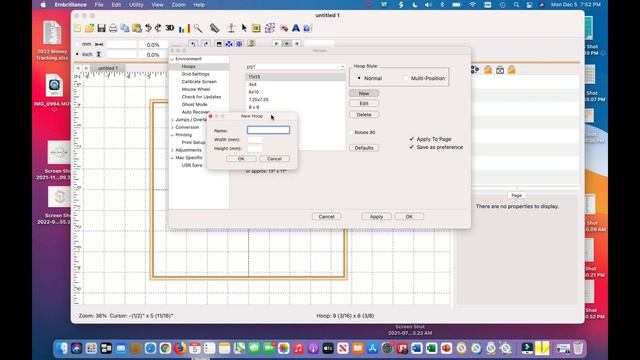
Task: Open Chrome from the dock
Action: [x=165, y=348]
